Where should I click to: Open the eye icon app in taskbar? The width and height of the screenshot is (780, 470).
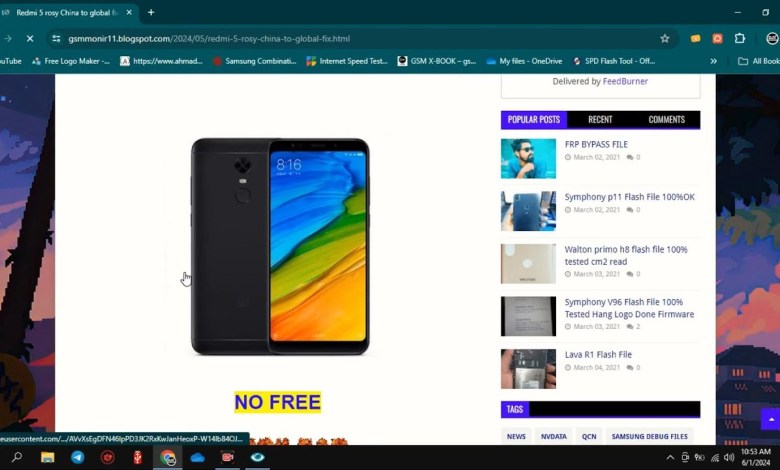(257, 457)
